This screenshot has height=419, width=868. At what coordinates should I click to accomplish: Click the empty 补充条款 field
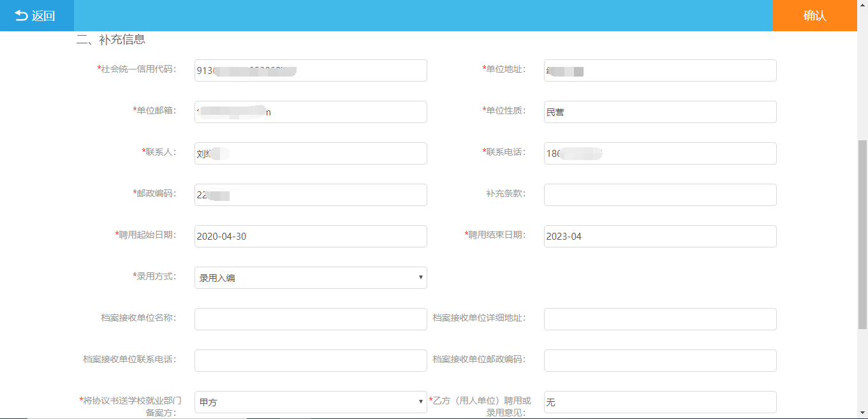(659, 195)
